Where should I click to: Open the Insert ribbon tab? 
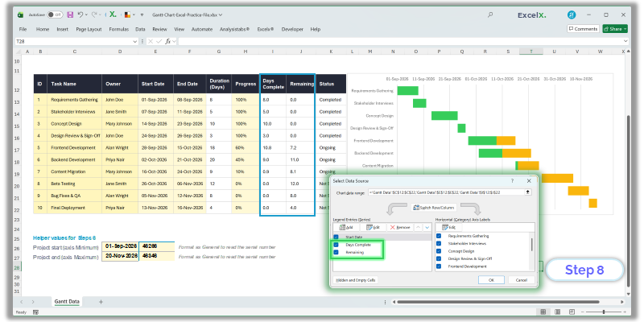[x=63, y=29]
